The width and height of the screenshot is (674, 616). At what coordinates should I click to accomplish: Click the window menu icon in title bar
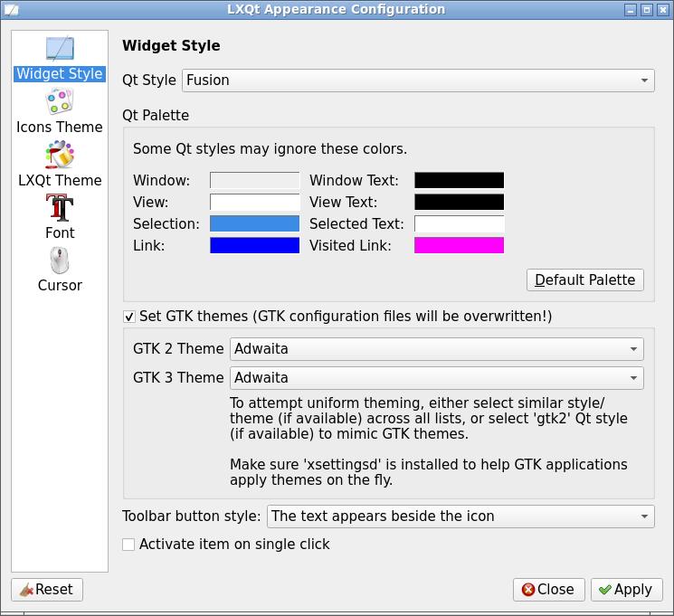(10, 10)
